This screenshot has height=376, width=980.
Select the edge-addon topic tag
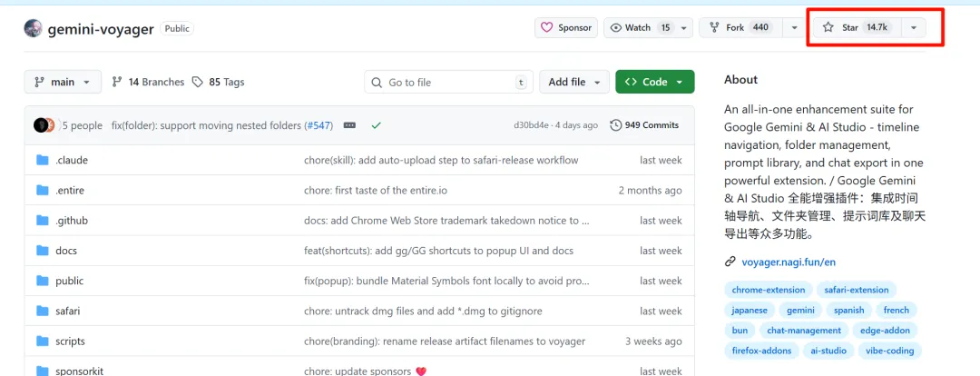point(885,330)
